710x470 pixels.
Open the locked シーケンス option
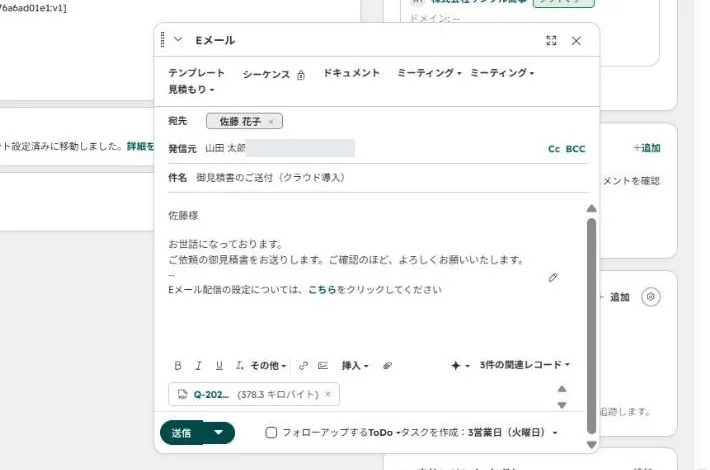[x=266, y=74]
